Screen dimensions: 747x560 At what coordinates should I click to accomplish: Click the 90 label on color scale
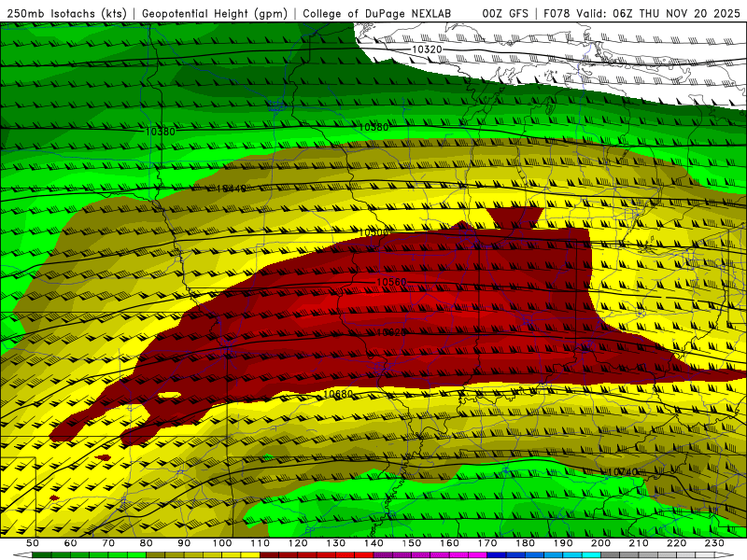184,543
